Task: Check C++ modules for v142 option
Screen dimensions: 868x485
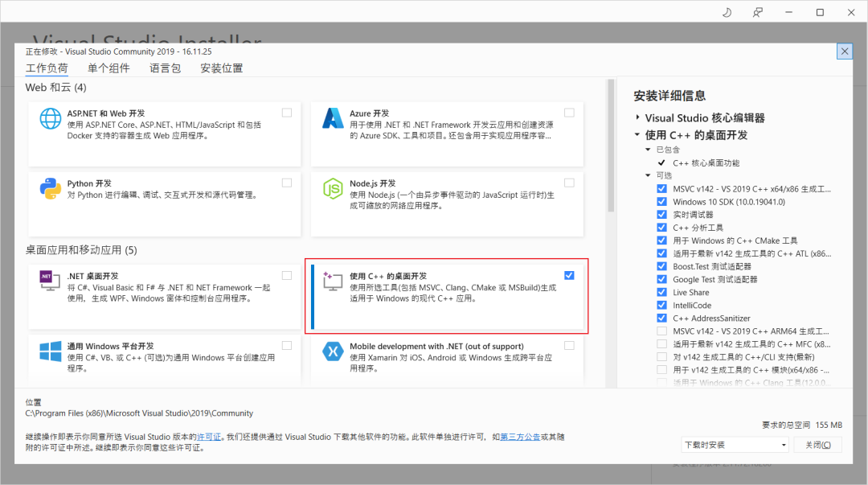Action: point(661,370)
